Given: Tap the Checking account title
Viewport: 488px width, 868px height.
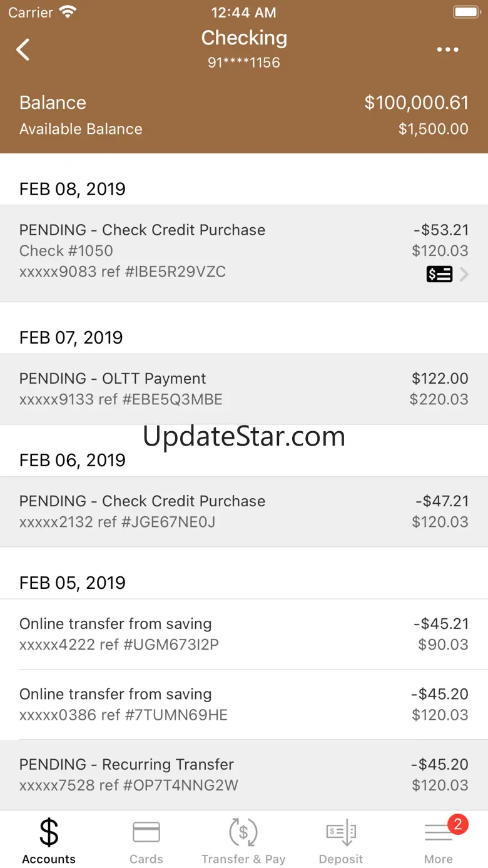Looking at the screenshot, I should [x=244, y=38].
